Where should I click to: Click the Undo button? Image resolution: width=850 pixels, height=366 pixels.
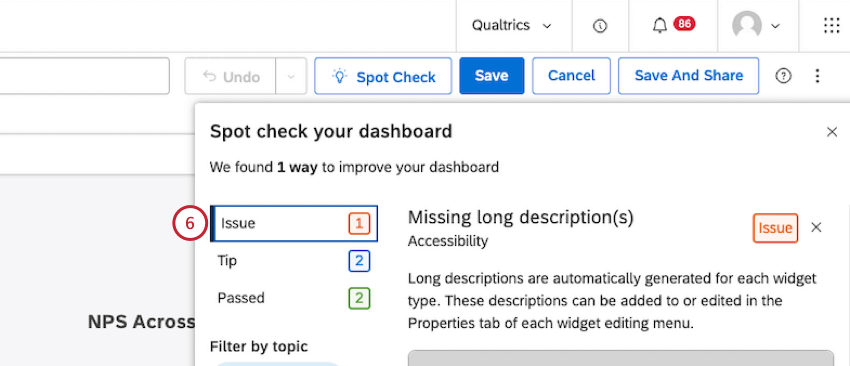(x=230, y=76)
